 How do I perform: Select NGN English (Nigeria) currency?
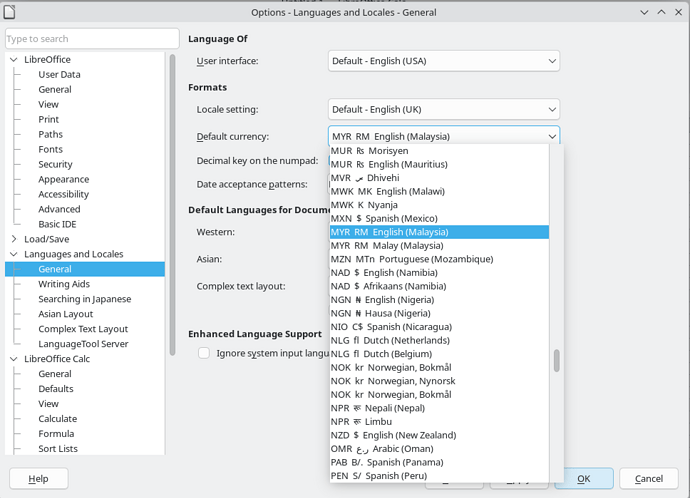click(x=439, y=300)
